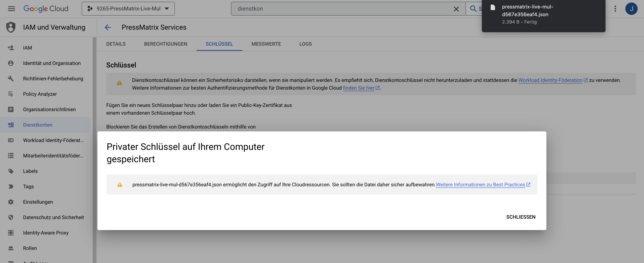Click the sidebar vertical scrollbar

(94, 150)
